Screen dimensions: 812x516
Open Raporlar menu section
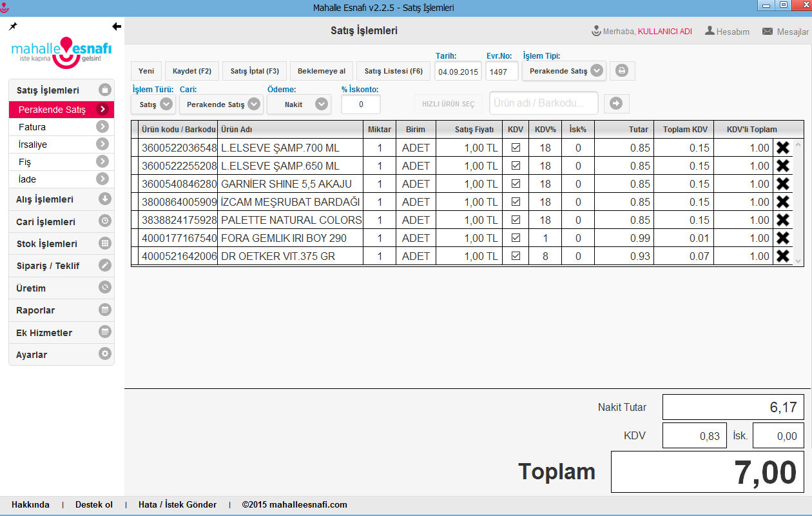click(61, 310)
